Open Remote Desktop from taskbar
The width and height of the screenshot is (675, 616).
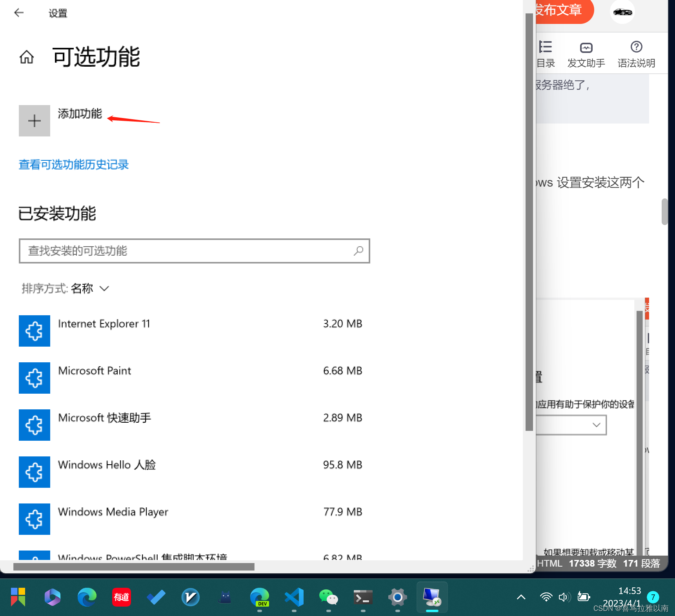(432, 597)
